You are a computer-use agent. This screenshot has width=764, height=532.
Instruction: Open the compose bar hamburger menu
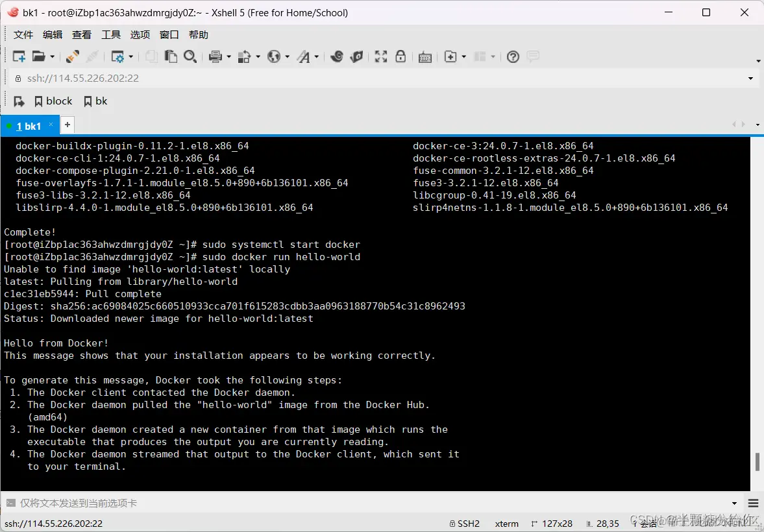coord(753,503)
